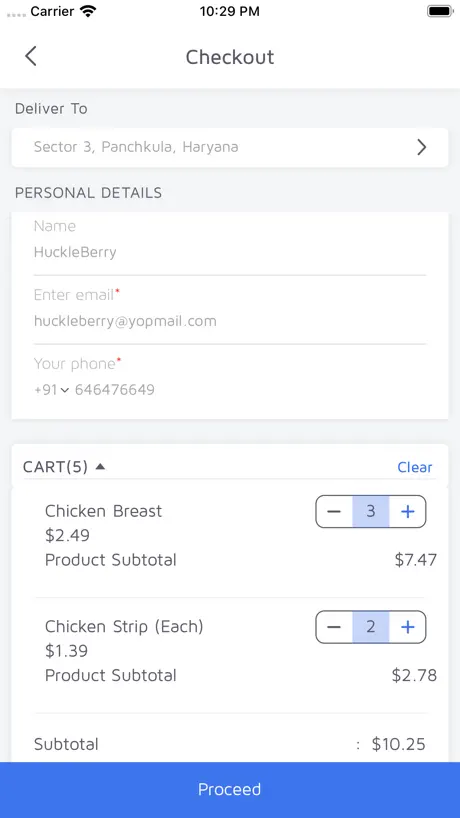460x818 pixels.
Task: Select the Sector 3, Panchkula address row
Action: pyautogui.click(x=230, y=148)
